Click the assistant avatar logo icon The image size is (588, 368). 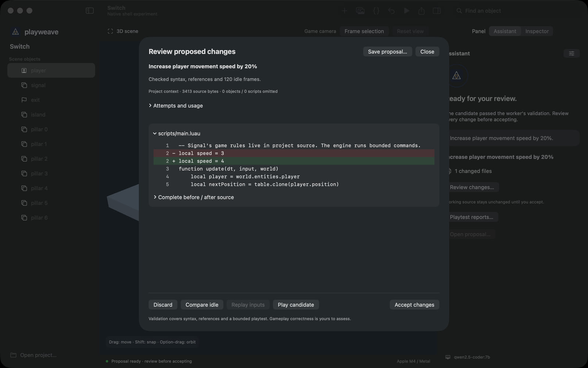click(456, 76)
